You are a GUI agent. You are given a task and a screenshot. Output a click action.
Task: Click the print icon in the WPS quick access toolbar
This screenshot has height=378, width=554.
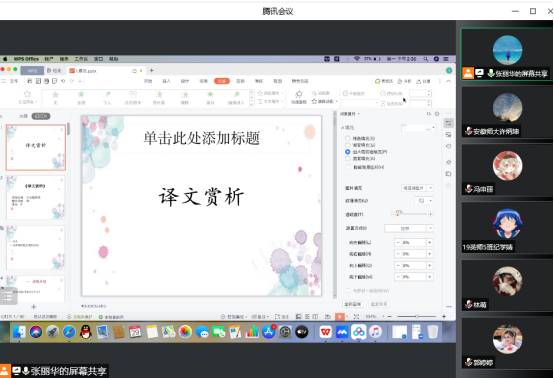[x=46, y=81]
